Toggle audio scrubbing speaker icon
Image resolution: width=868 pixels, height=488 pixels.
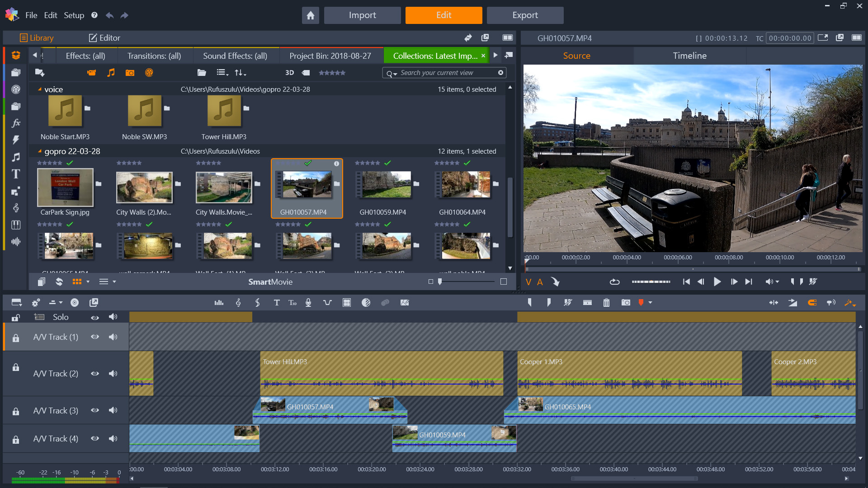831,303
